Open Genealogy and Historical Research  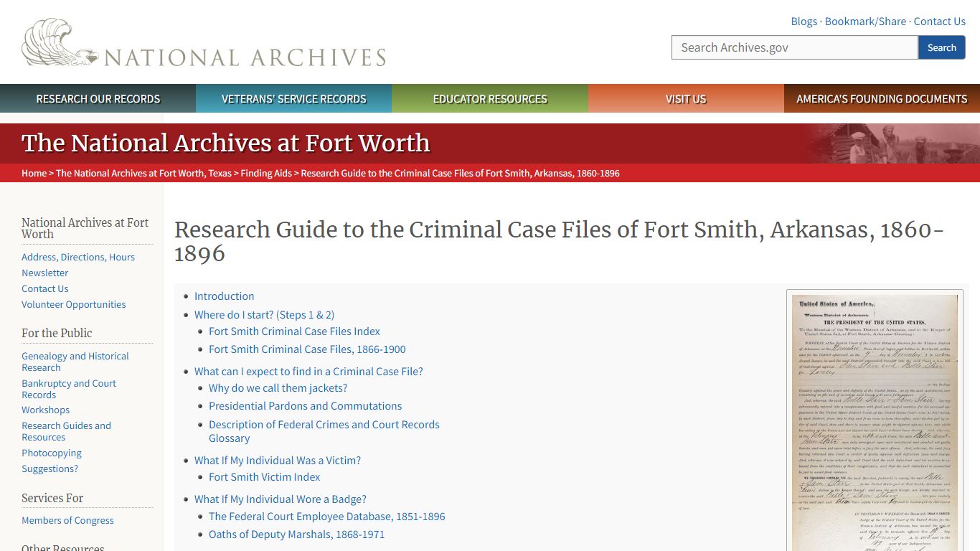click(x=75, y=362)
